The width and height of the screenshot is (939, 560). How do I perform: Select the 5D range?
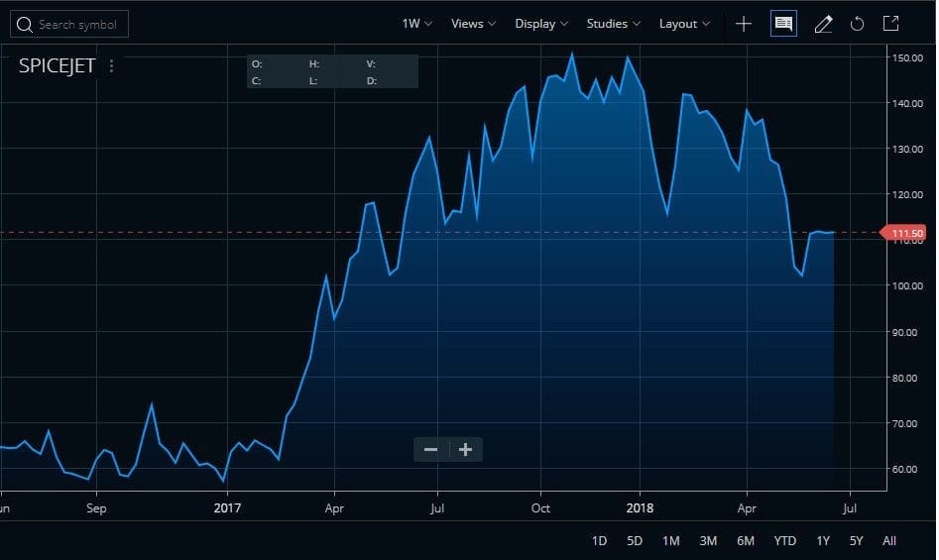click(635, 541)
